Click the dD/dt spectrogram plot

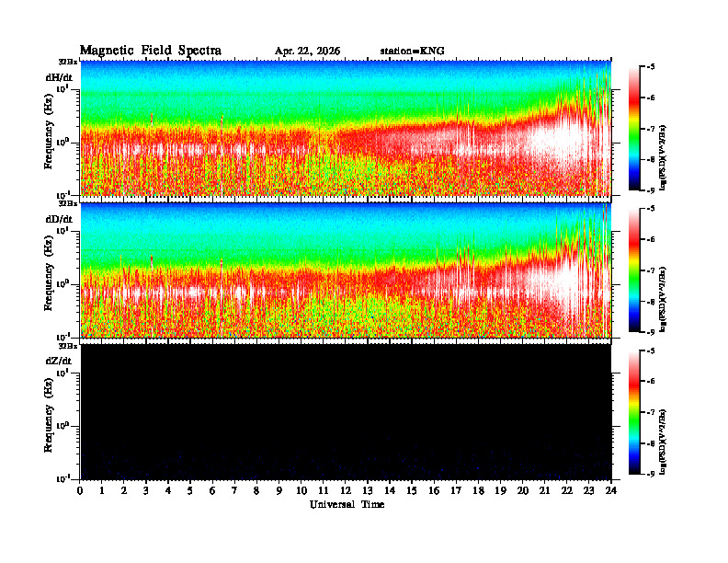click(346, 270)
